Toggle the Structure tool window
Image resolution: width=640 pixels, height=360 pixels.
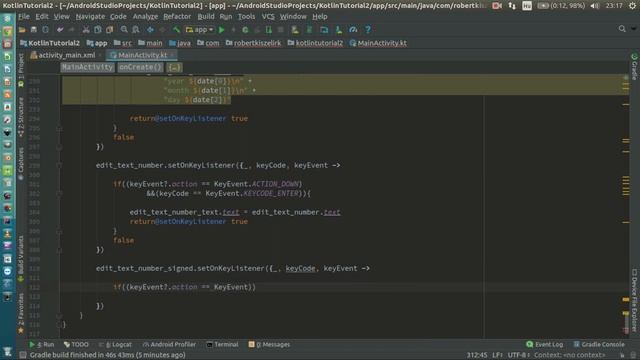click(x=21, y=117)
